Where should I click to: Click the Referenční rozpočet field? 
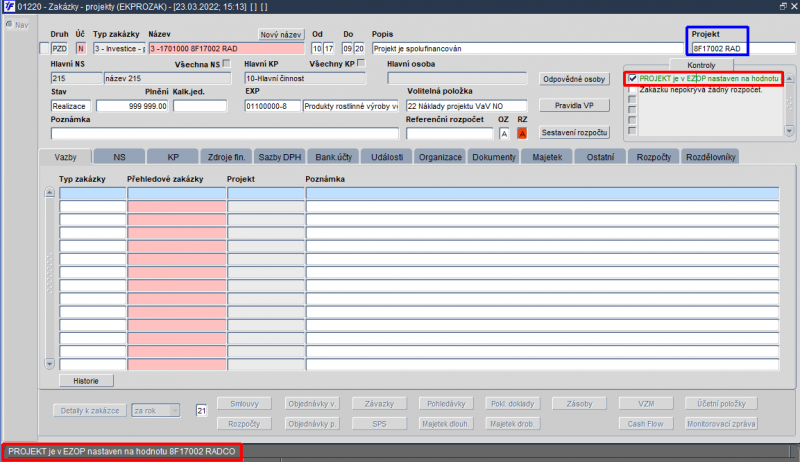(x=449, y=133)
